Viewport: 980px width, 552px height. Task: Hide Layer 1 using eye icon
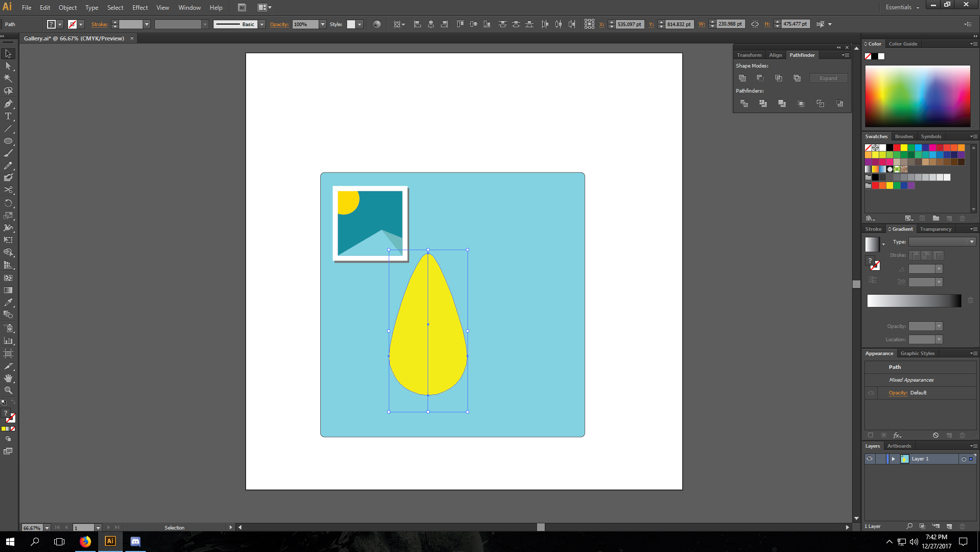870,459
